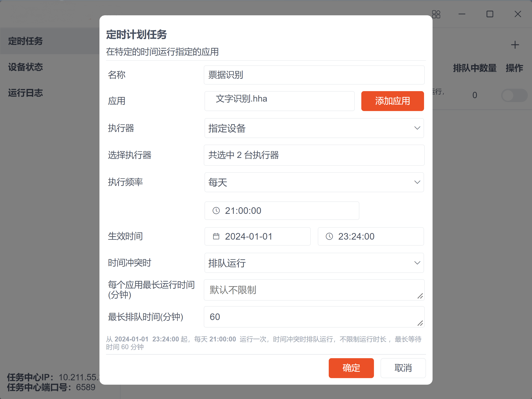The width and height of the screenshot is (532, 399).
Task: Expand the 执行器 dropdown showing 指定设备
Action: coord(314,128)
